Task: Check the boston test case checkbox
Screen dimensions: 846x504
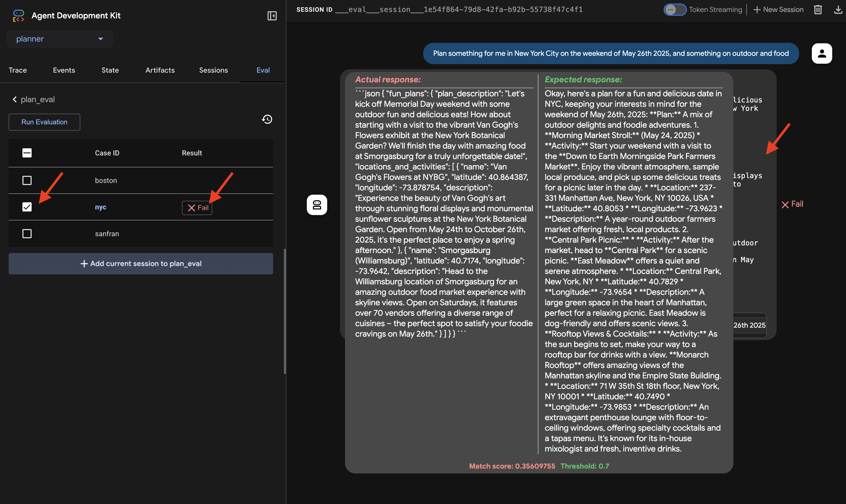Action: click(27, 180)
